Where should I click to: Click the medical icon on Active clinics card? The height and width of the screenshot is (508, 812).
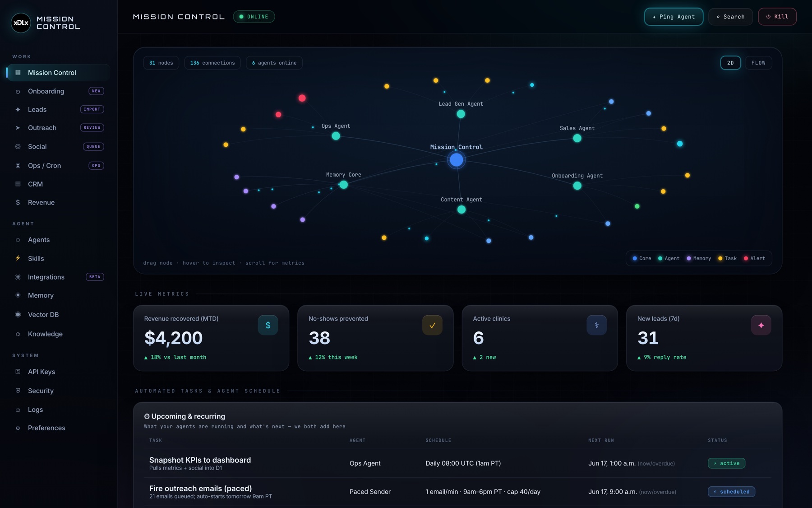[x=596, y=325]
